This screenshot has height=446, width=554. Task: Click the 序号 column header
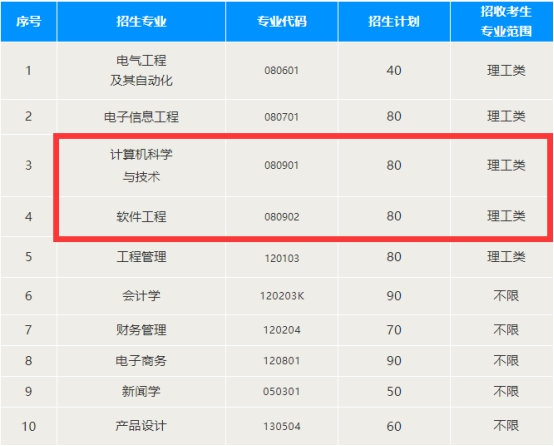pos(28,22)
